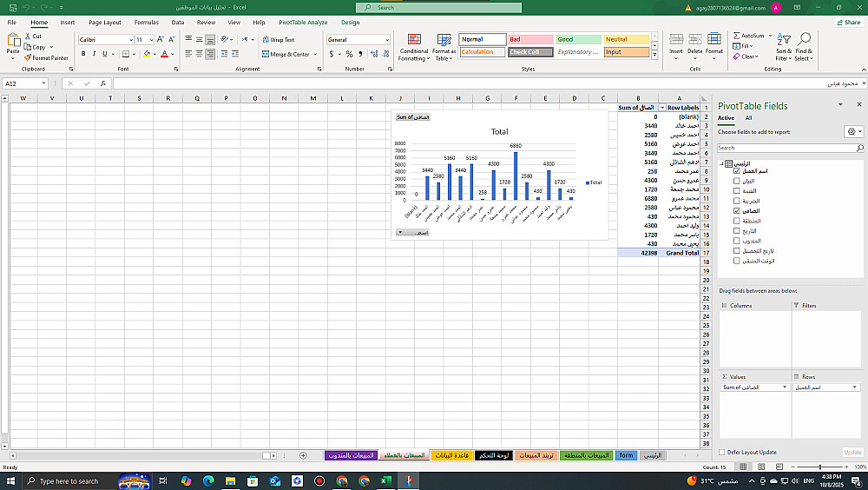Enable Defer Layout Update checkbox
This screenshot has height=490, width=868.
(722, 453)
